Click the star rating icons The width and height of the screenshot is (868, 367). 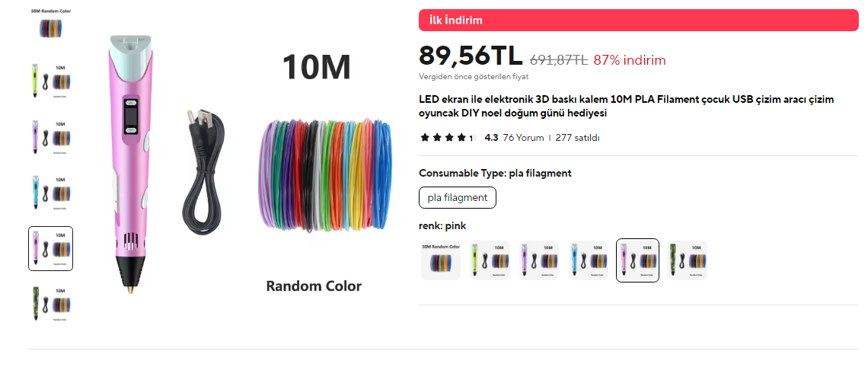pyautogui.click(x=447, y=138)
